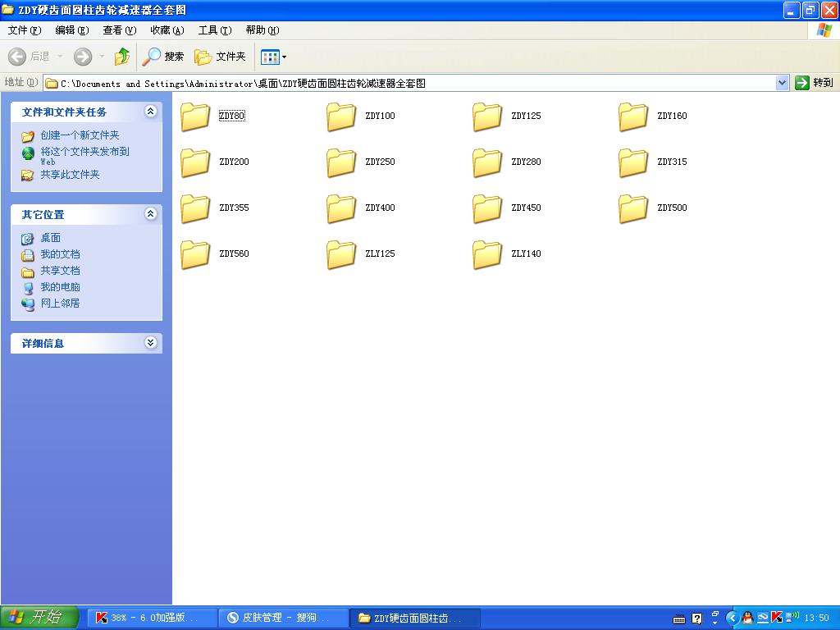Click the 开始 Start button
This screenshot has height=630, width=840.
pos(40,618)
